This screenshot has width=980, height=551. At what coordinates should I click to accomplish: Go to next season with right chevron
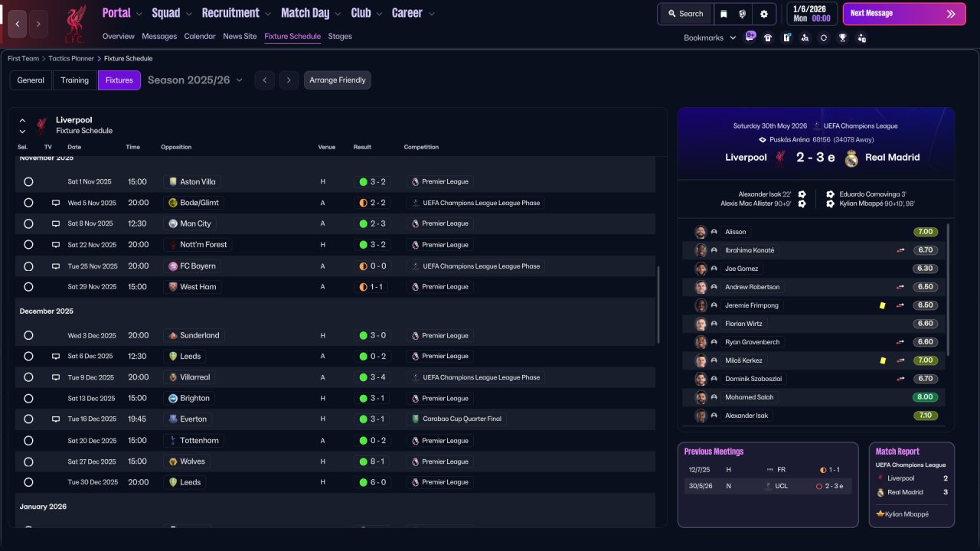point(288,80)
